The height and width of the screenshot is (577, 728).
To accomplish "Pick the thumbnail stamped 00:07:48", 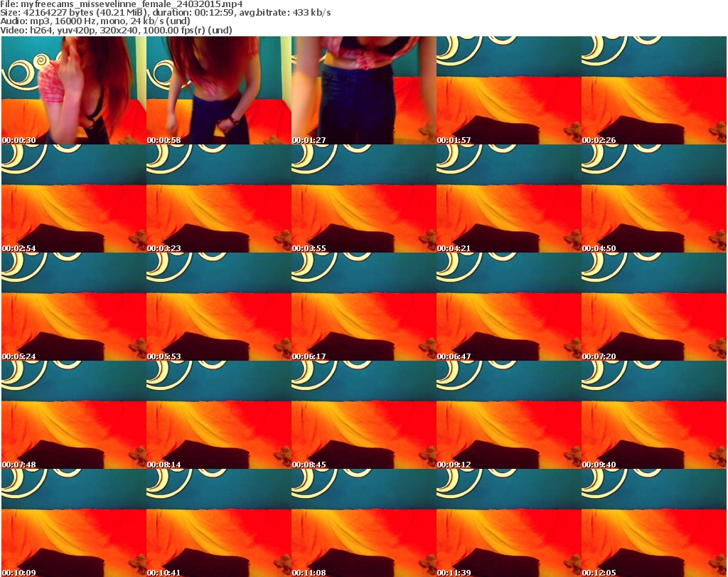I will [x=74, y=415].
